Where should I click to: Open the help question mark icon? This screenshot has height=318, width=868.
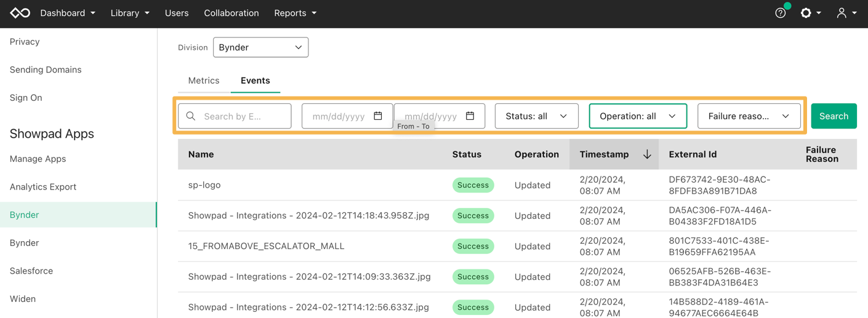coord(781,13)
